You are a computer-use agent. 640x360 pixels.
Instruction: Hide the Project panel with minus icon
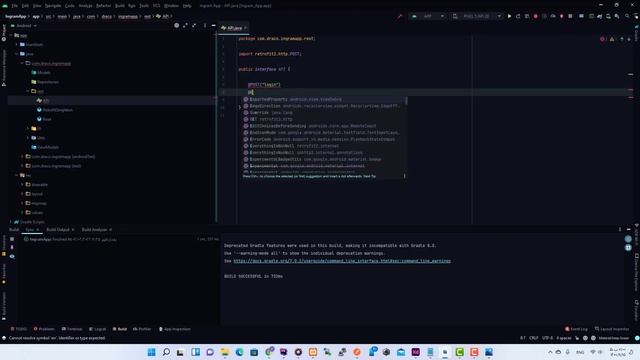(213, 25)
